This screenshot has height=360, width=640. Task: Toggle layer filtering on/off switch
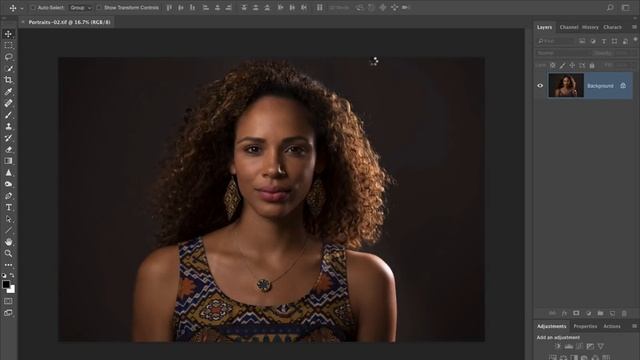pos(635,40)
